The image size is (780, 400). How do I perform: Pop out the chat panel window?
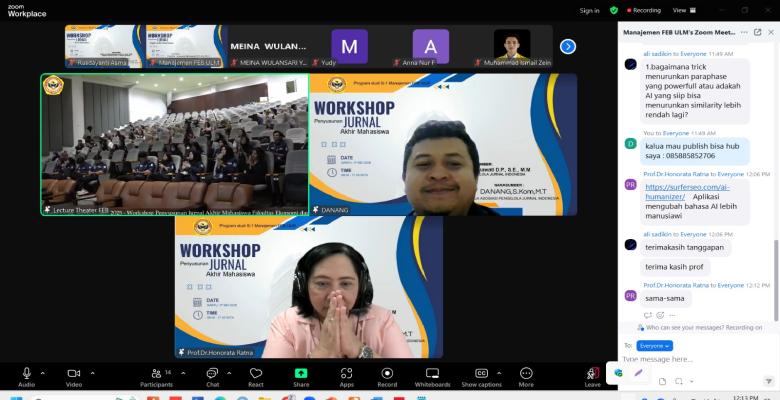point(757,32)
